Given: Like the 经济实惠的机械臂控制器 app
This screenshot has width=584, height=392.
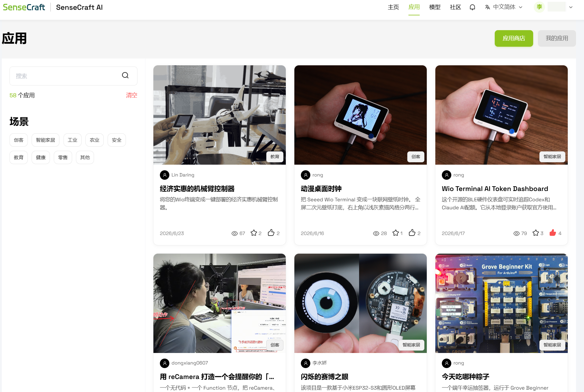Looking at the screenshot, I should click(271, 233).
